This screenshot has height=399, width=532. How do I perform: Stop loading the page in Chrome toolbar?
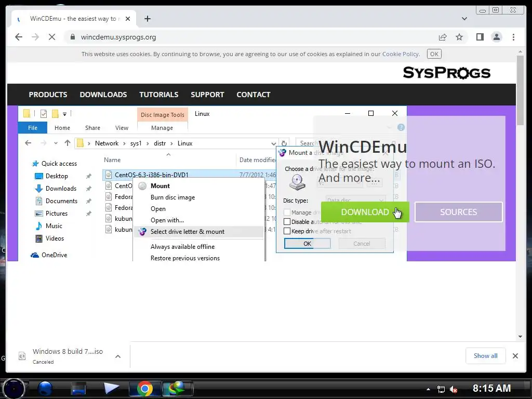[52, 37]
